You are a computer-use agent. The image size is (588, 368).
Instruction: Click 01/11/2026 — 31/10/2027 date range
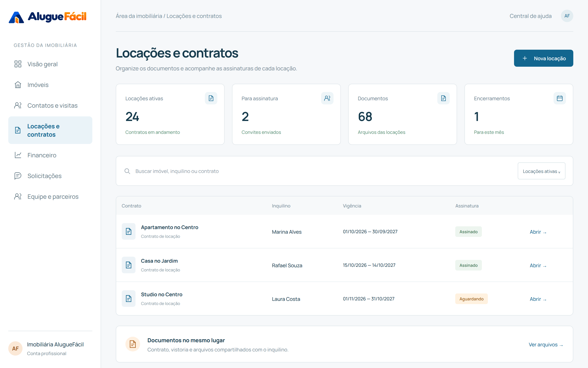(369, 299)
